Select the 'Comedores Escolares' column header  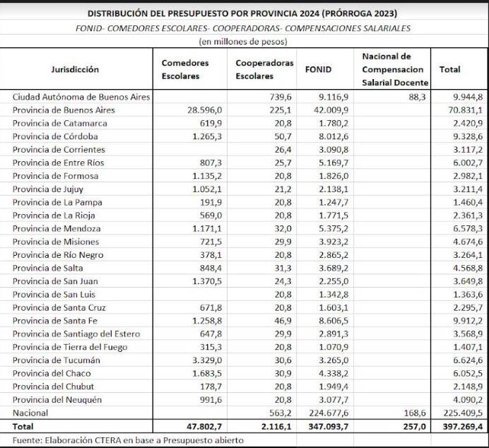tap(185, 69)
